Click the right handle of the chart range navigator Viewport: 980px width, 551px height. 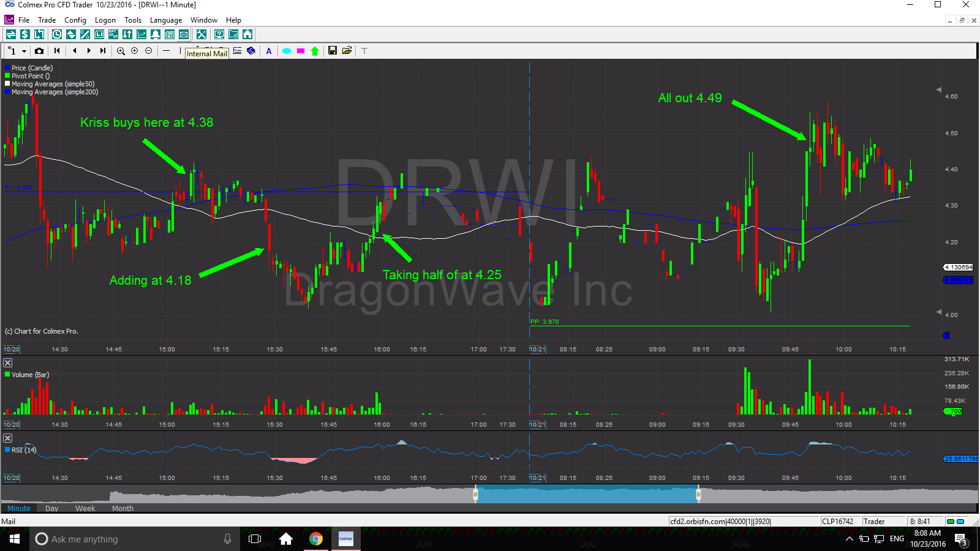[x=698, y=494]
